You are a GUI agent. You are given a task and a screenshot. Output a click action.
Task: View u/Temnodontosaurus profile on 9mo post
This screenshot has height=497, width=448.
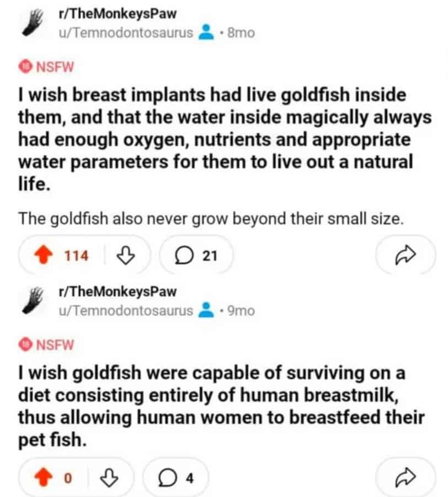(x=126, y=310)
